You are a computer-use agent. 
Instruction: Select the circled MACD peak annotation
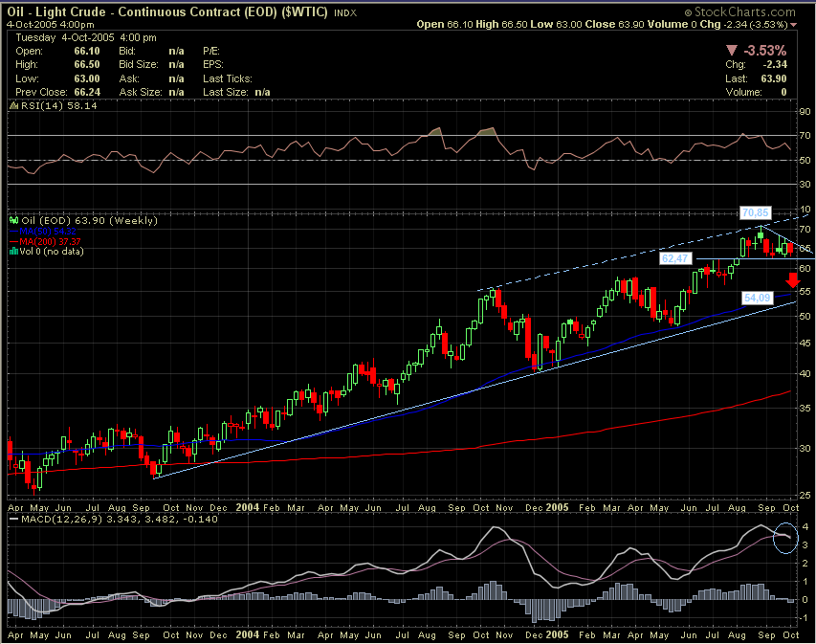point(784,539)
